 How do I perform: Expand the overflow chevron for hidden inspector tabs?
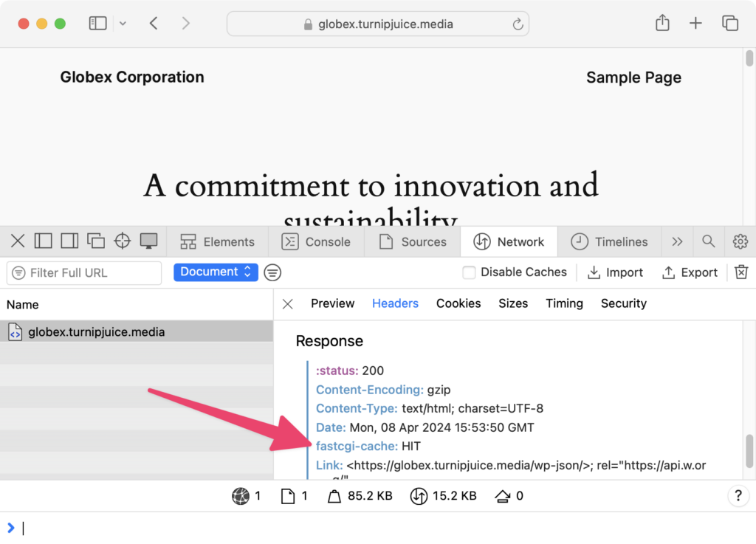(x=677, y=241)
